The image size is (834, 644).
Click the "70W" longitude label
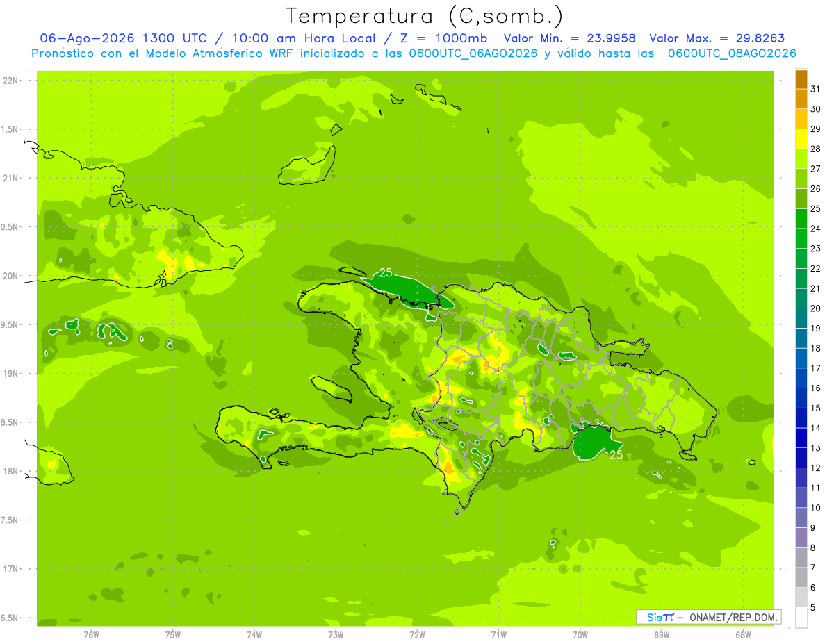tap(580, 635)
